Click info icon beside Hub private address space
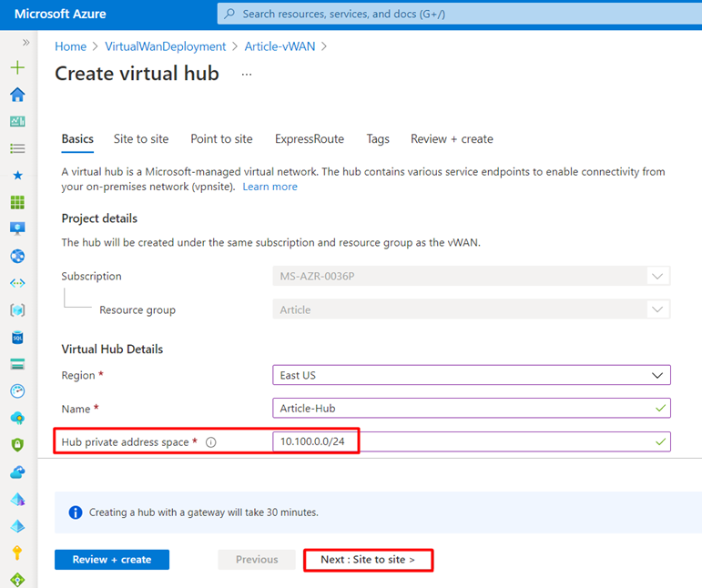The height and width of the screenshot is (588, 702). pyautogui.click(x=211, y=442)
